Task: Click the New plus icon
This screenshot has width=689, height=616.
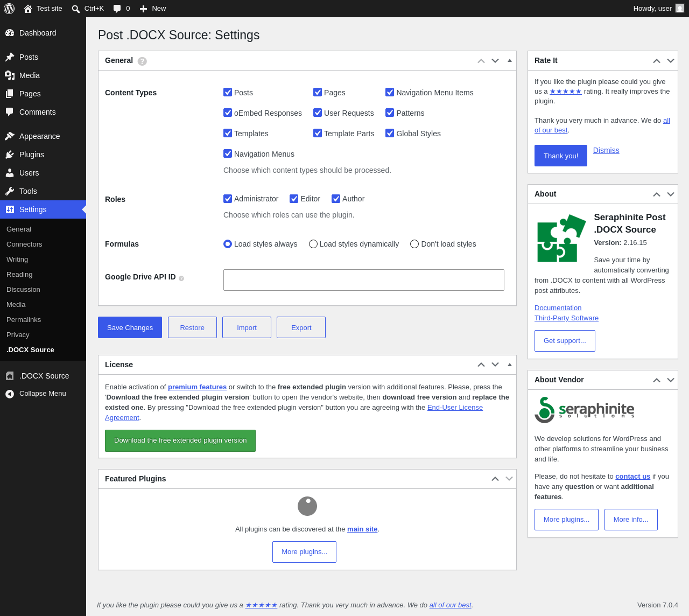Action: point(143,9)
